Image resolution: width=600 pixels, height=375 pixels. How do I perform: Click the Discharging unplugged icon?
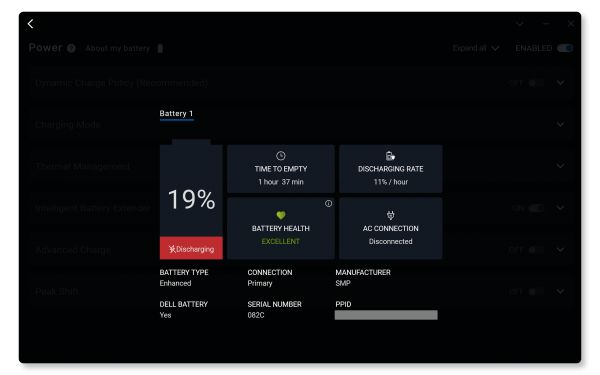pos(172,249)
